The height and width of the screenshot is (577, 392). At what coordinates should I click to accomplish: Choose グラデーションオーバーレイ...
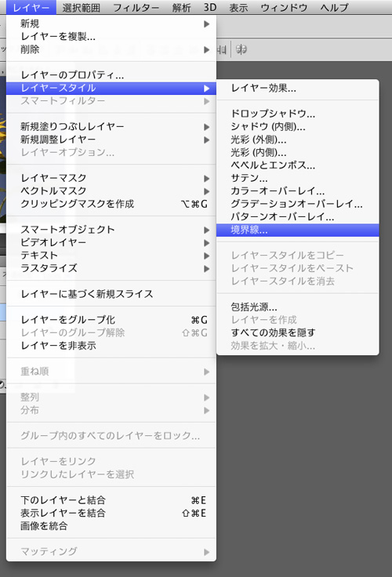[297, 204]
